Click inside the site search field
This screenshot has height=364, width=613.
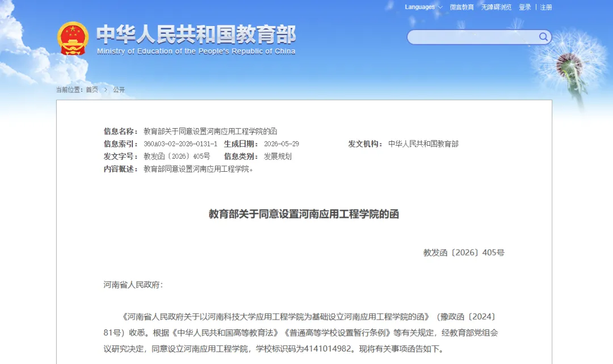(x=473, y=37)
